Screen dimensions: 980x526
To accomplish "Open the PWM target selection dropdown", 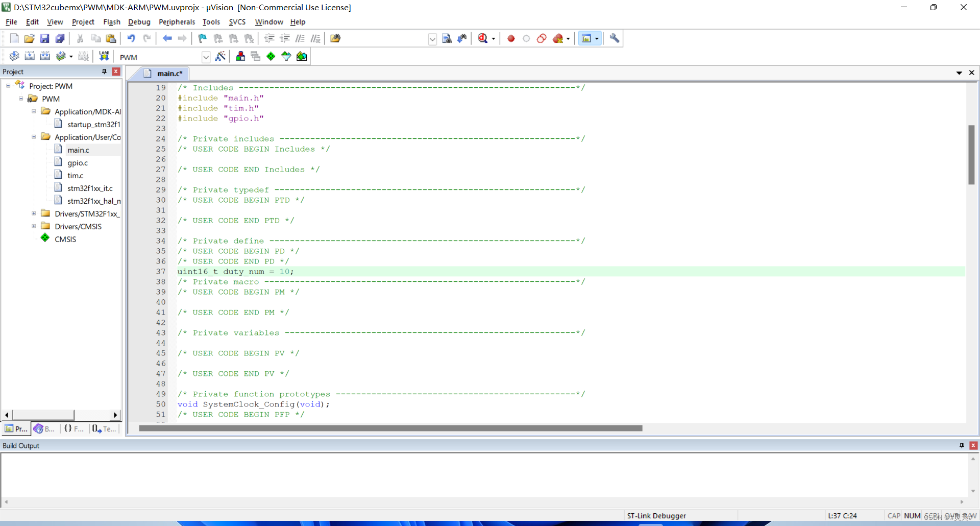I will (x=206, y=57).
